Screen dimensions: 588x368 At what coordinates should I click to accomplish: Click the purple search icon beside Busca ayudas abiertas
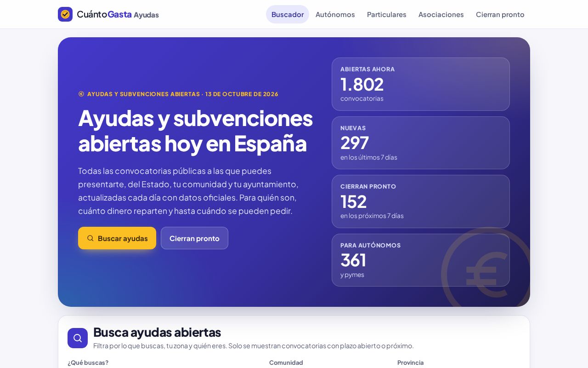[78, 338]
